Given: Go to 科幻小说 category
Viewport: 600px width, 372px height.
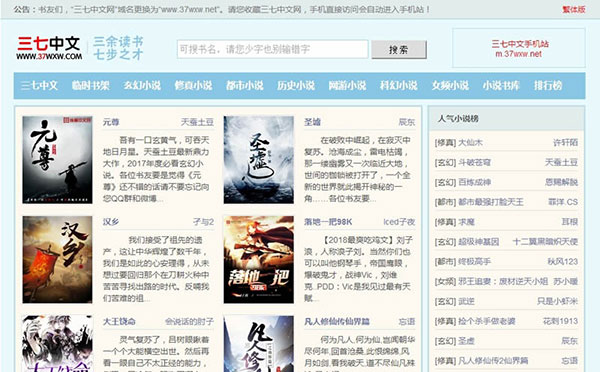Looking at the screenshot, I should tap(398, 85).
